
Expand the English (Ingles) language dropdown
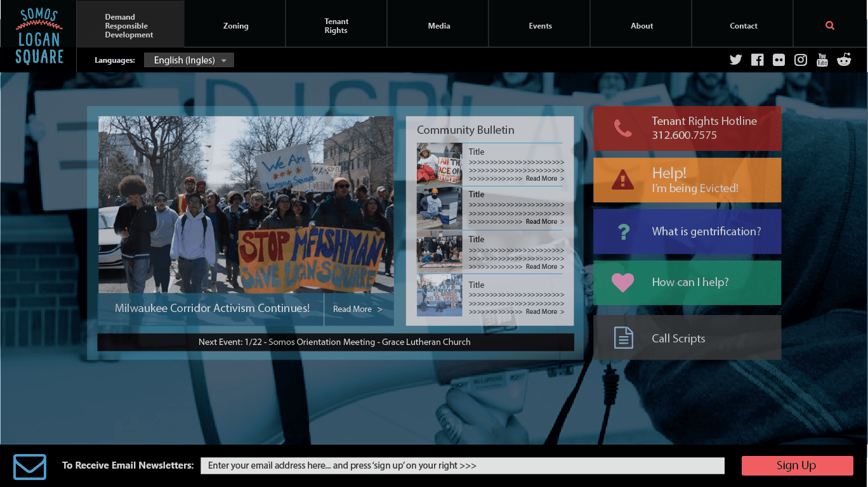pos(189,60)
